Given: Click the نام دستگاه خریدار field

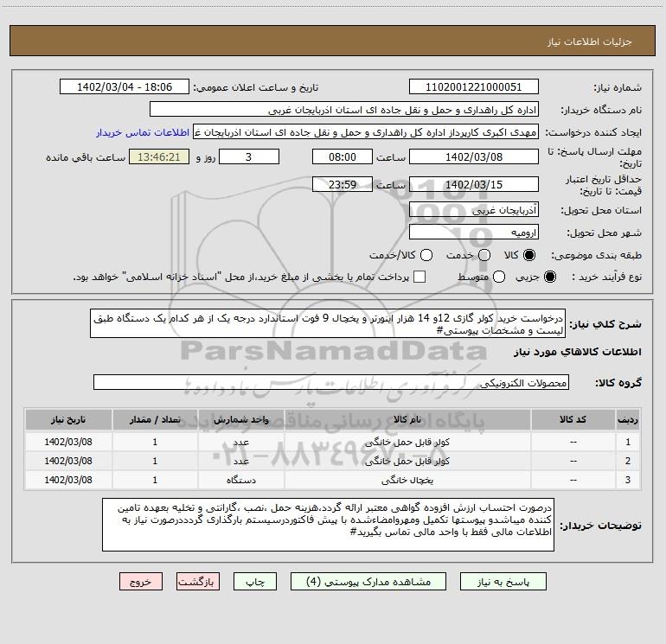Looking at the screenshot, I should (x=344, y=110).
